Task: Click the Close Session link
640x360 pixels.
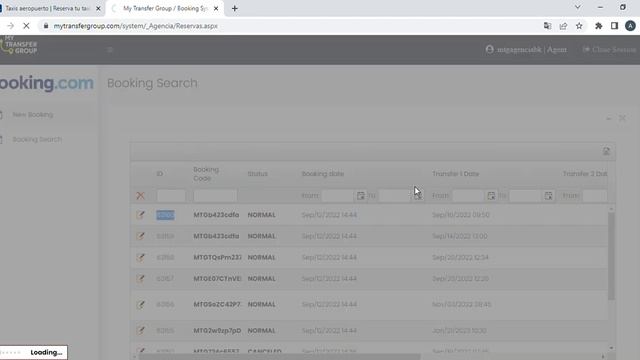Action: pos(609,50)
